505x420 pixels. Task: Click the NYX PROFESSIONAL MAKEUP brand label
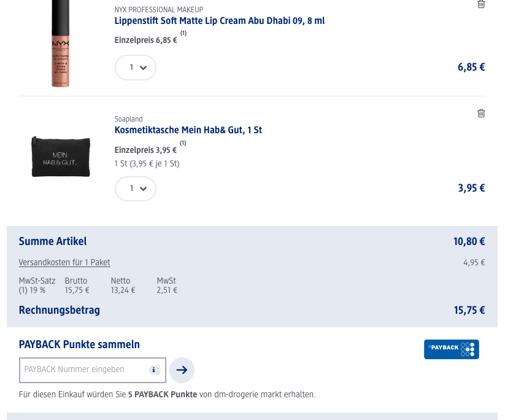coord(158,10)
